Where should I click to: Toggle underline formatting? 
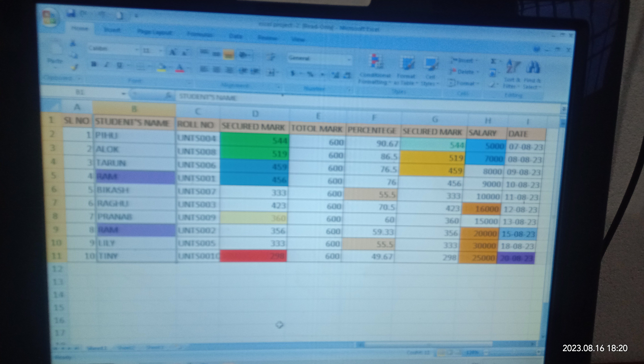pos(120,65)
